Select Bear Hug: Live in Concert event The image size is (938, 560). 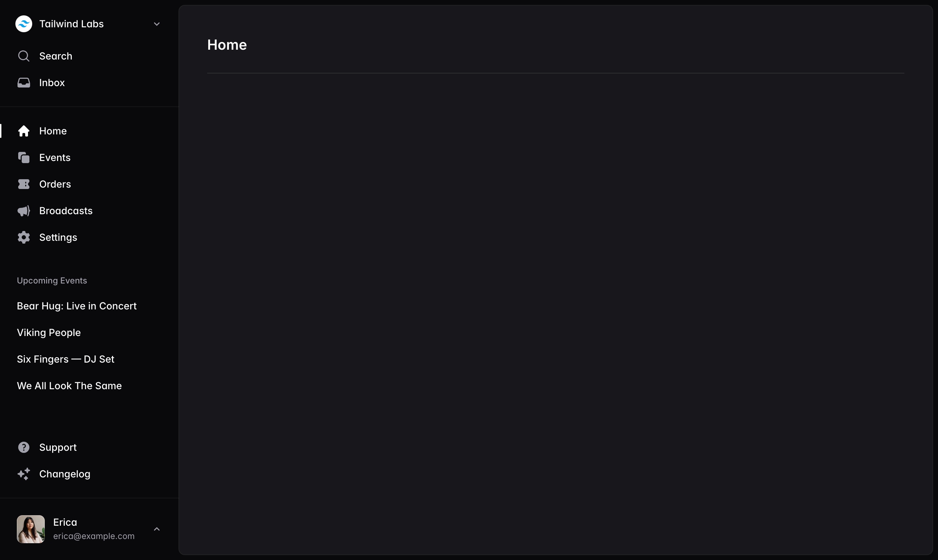77,306
